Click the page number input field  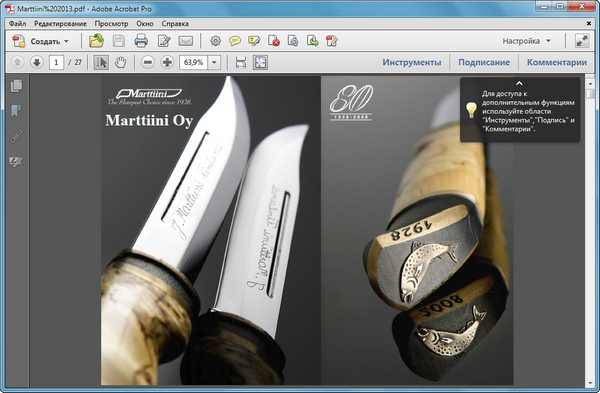(x=56, y=62)
